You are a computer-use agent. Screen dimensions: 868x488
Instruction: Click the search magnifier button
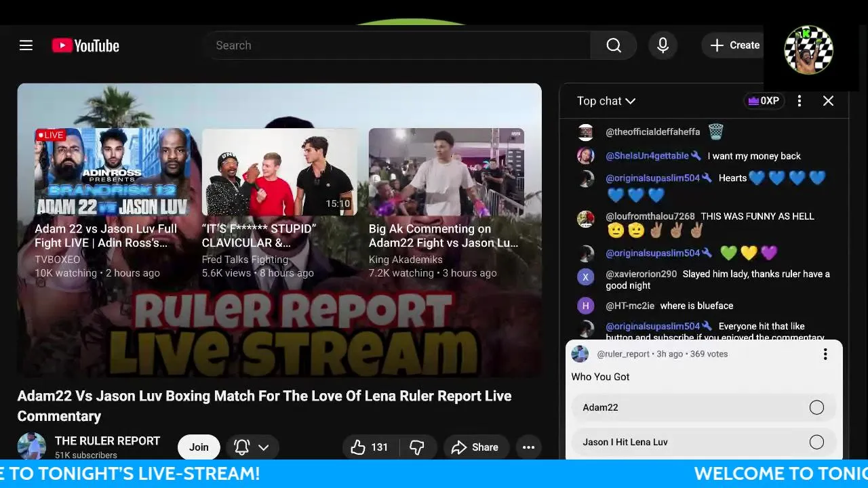[x=614, y=45]
